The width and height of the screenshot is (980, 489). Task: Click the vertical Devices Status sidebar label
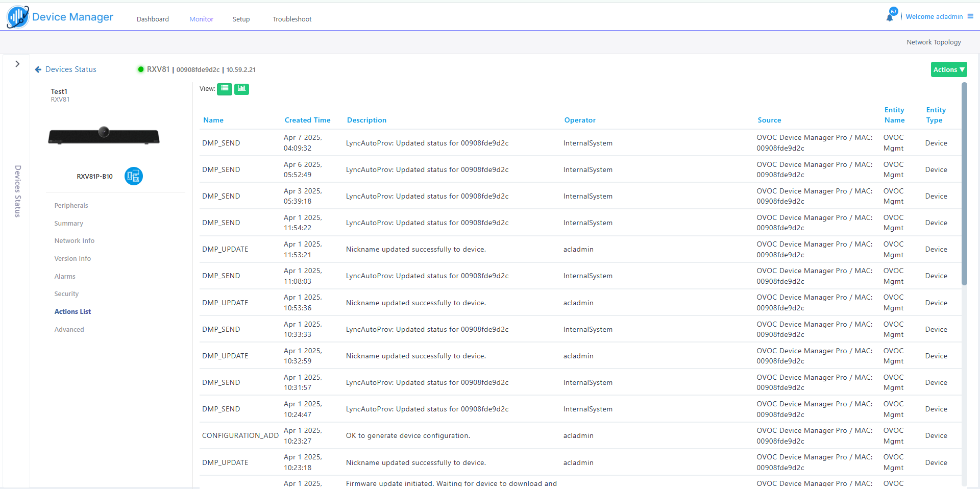pyautogui.click(x=17, y=191)
